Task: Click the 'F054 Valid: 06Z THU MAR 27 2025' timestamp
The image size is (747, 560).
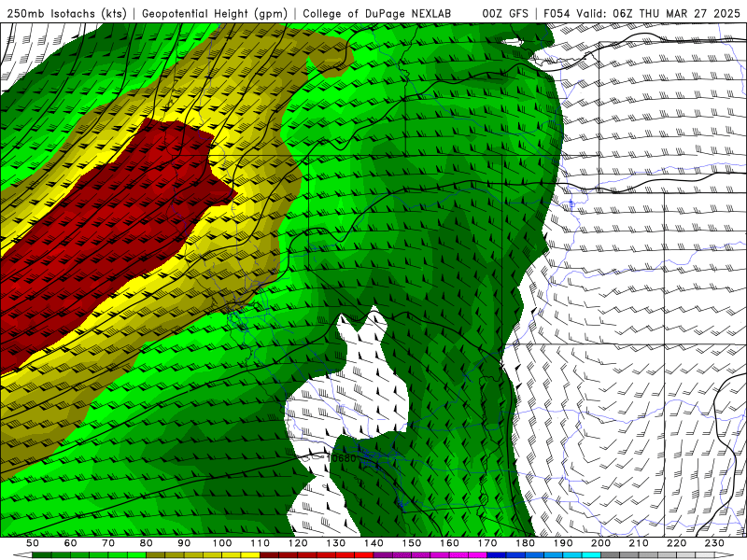Action: click(x=641, y=13)
